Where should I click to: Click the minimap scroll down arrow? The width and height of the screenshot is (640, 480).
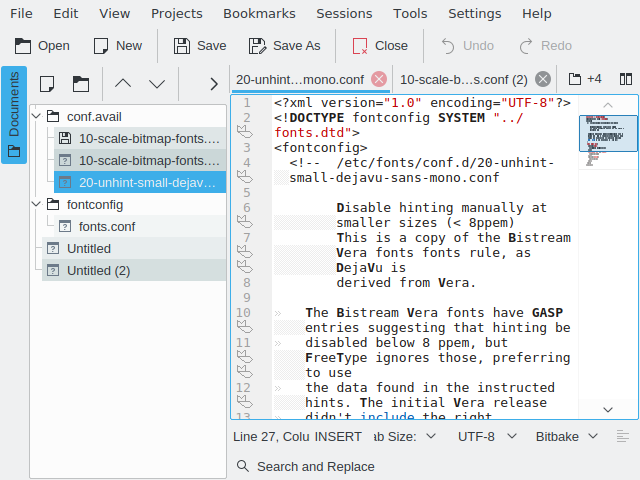(x=608, y=409)
